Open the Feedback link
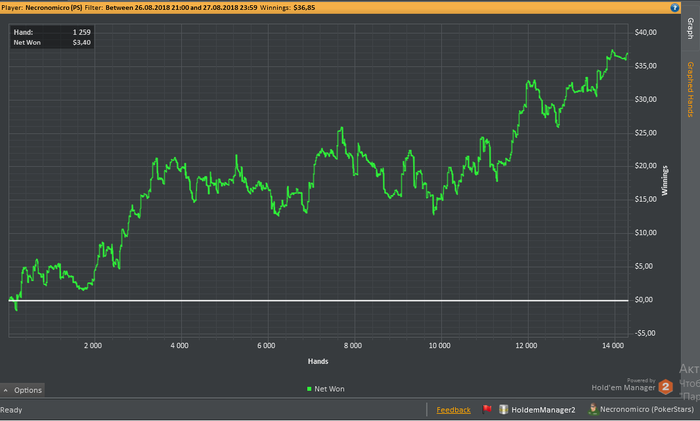 tap(453, 410)
